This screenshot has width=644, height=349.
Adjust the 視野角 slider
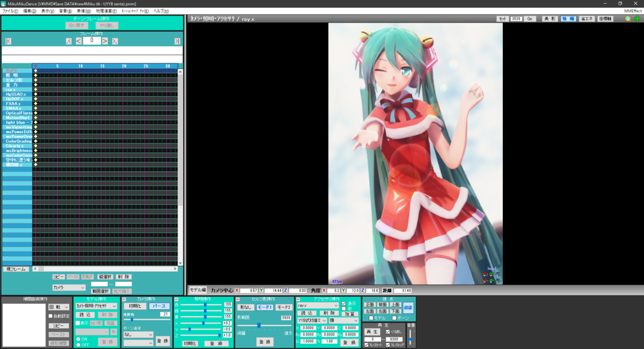(x=148, y=319)
